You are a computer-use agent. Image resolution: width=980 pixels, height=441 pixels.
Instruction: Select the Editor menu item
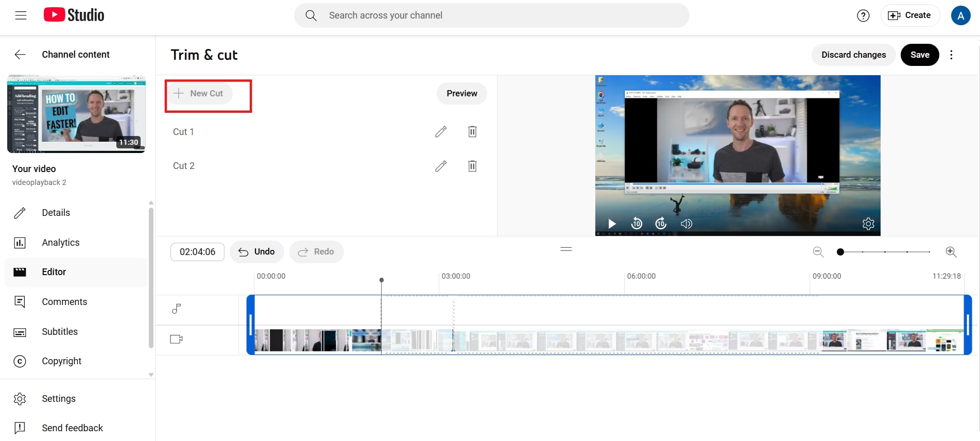(76, 272)
